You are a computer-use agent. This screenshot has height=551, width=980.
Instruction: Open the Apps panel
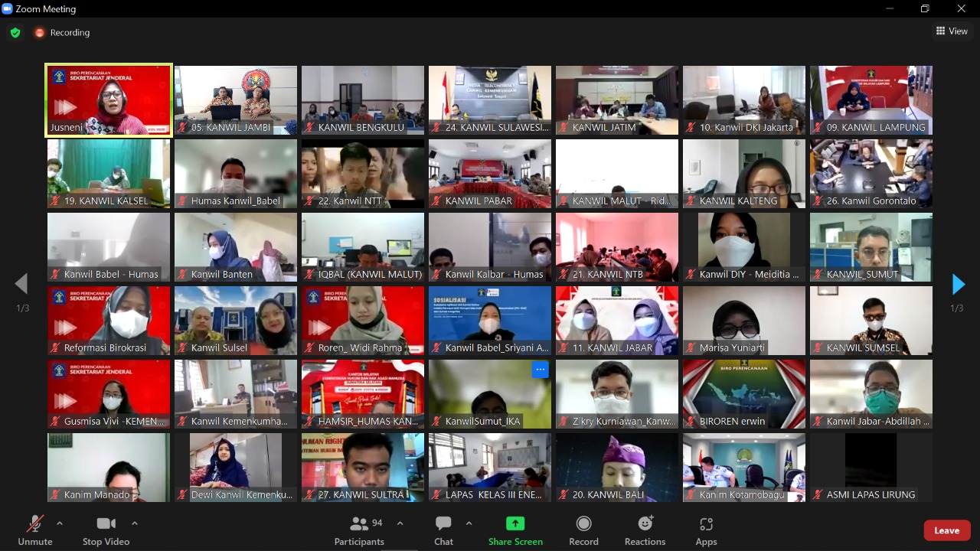click(706, 530)
